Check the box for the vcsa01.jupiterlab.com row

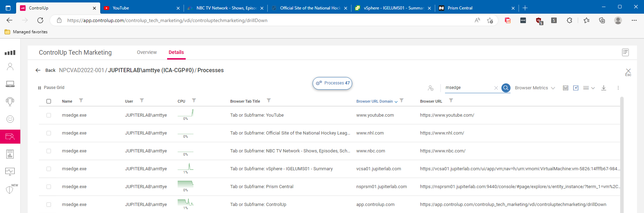tap(49, 169)
